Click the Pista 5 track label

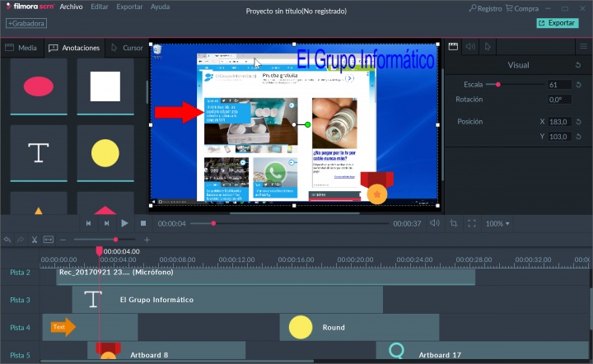click(x=20, y=355)
